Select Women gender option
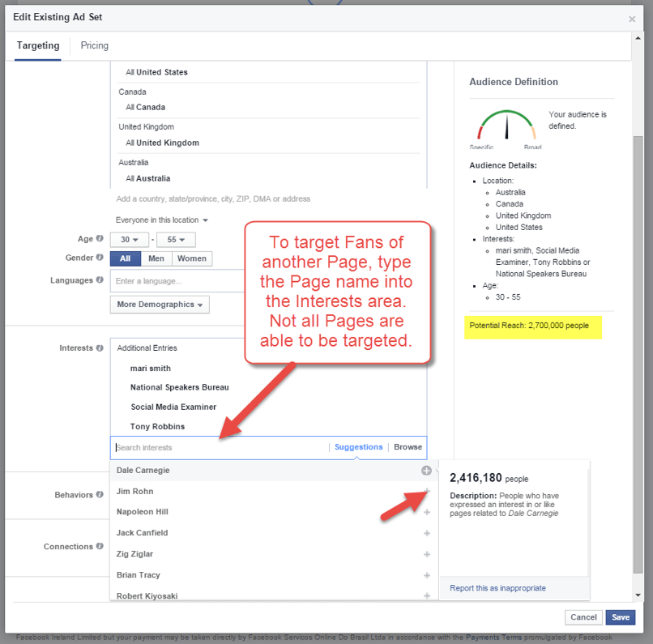Viewport: 653px width, 644px height. coord(192,258)
